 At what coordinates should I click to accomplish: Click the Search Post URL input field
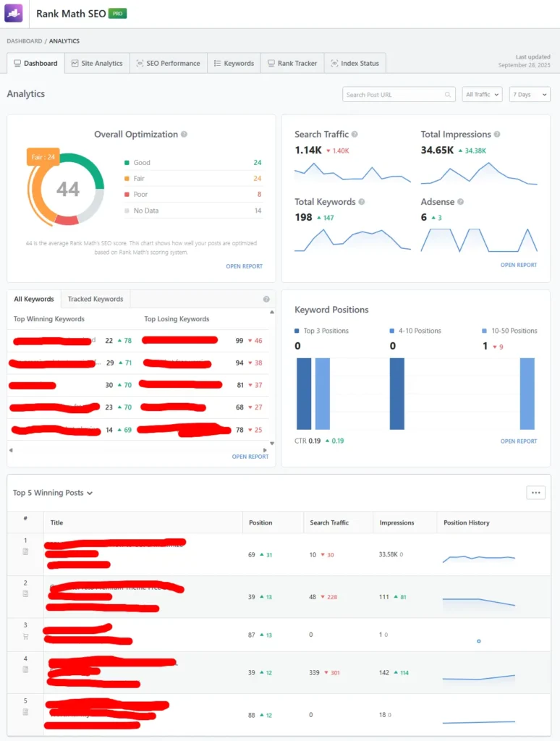393,95
